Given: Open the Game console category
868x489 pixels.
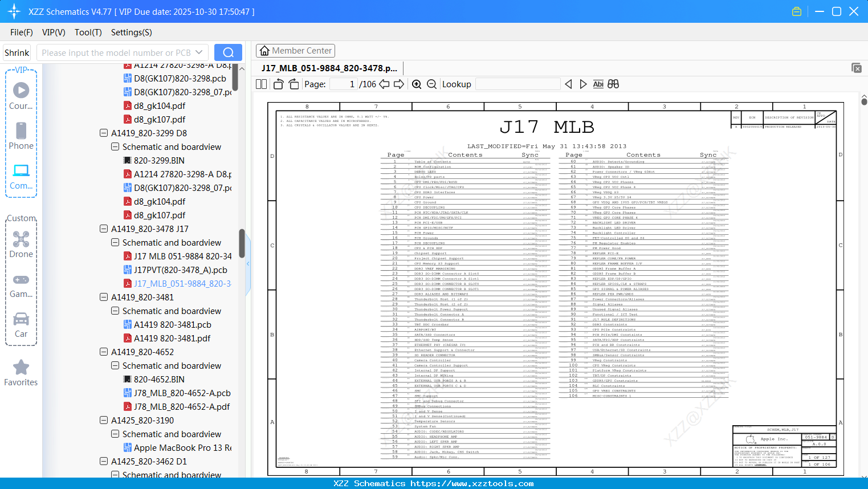Looking at the screenshot, I should (21, 285).
